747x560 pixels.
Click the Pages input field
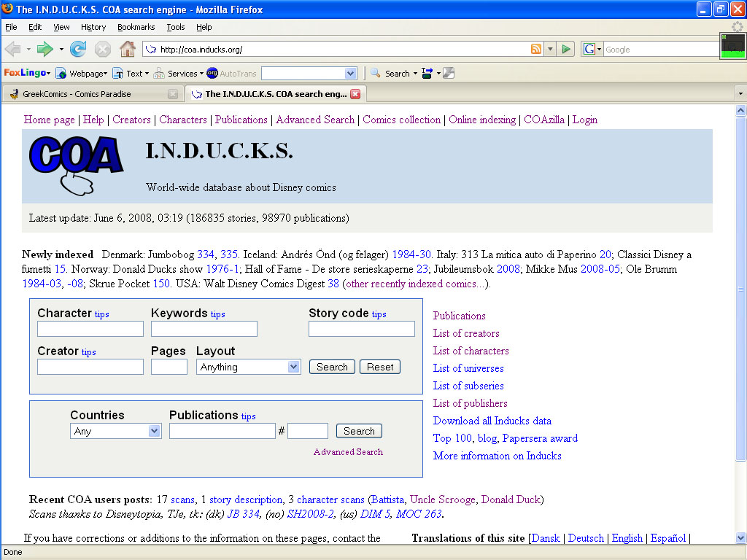click(169, 367)
